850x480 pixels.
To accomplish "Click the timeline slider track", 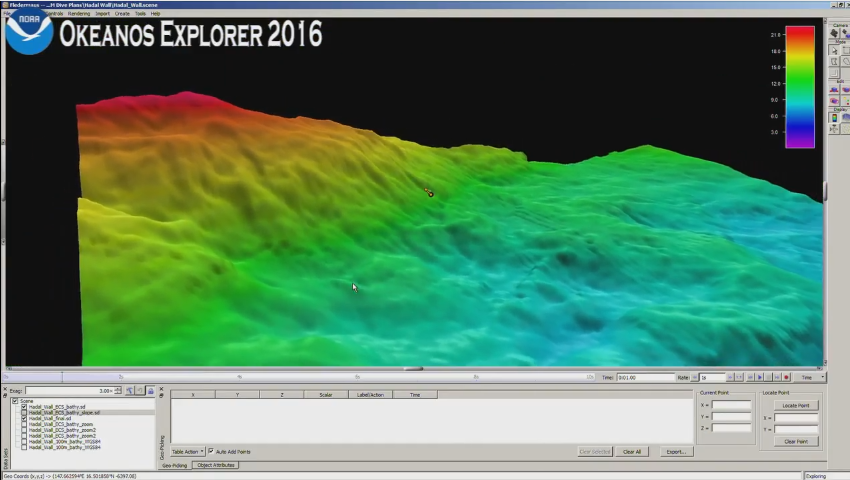I will point(298,377).
